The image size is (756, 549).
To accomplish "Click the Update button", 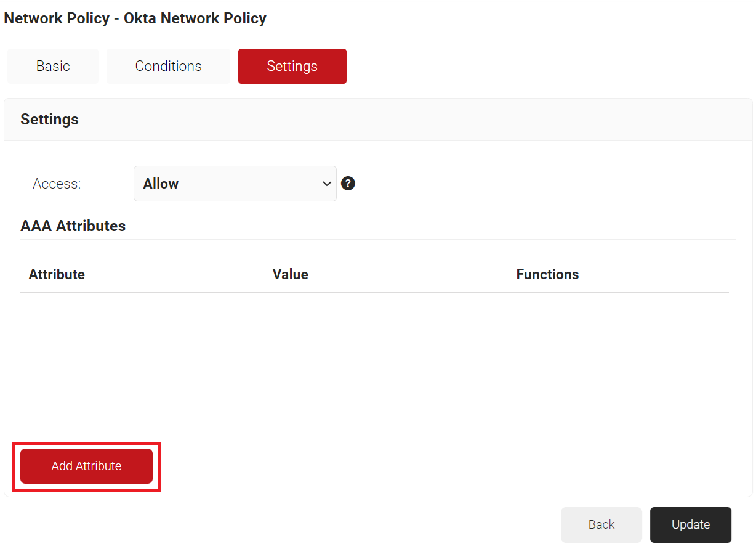I will coord(691,524).
